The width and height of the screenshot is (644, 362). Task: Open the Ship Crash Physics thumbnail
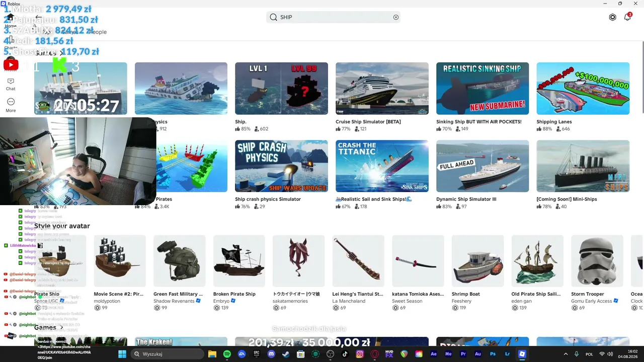pos(281,166)
